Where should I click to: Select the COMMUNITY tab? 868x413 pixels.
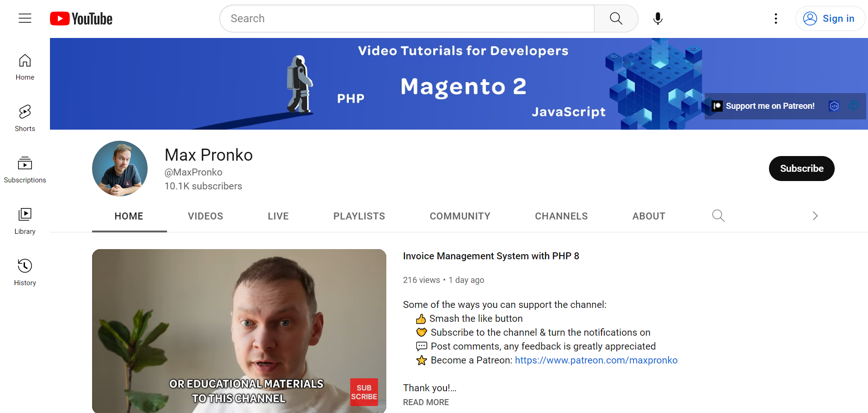460,216
